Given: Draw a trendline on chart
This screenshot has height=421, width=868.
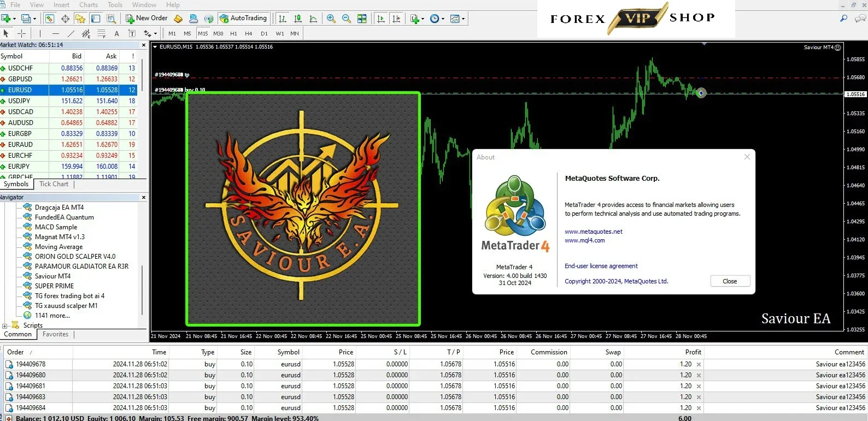Looking at the screenshot, I should pos(71,34).
